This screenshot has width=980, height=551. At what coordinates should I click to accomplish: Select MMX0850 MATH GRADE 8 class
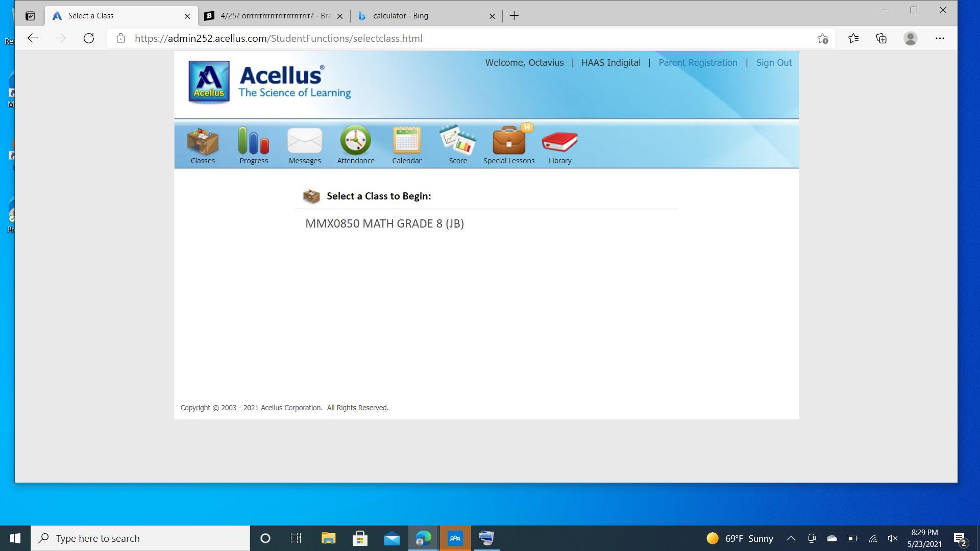384,223
